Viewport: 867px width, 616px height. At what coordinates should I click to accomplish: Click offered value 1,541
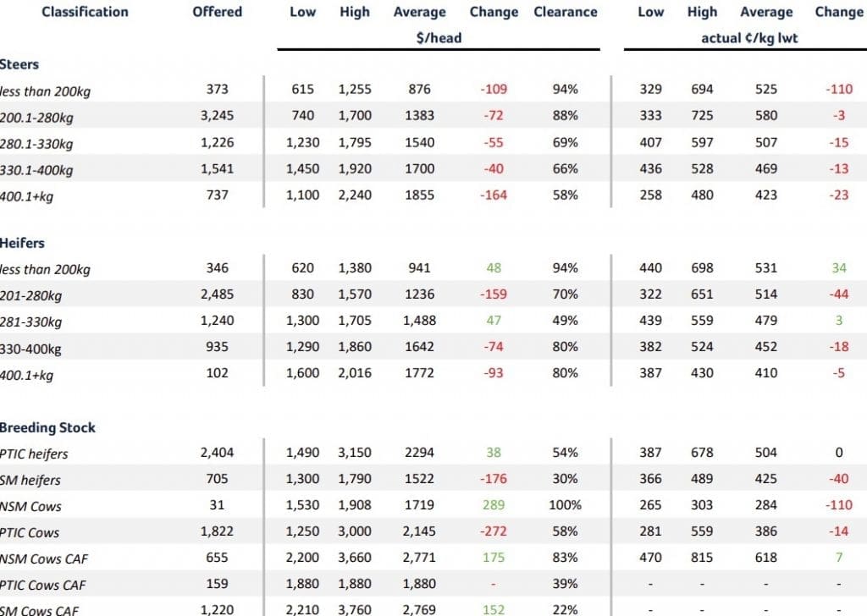coord(218,168)
